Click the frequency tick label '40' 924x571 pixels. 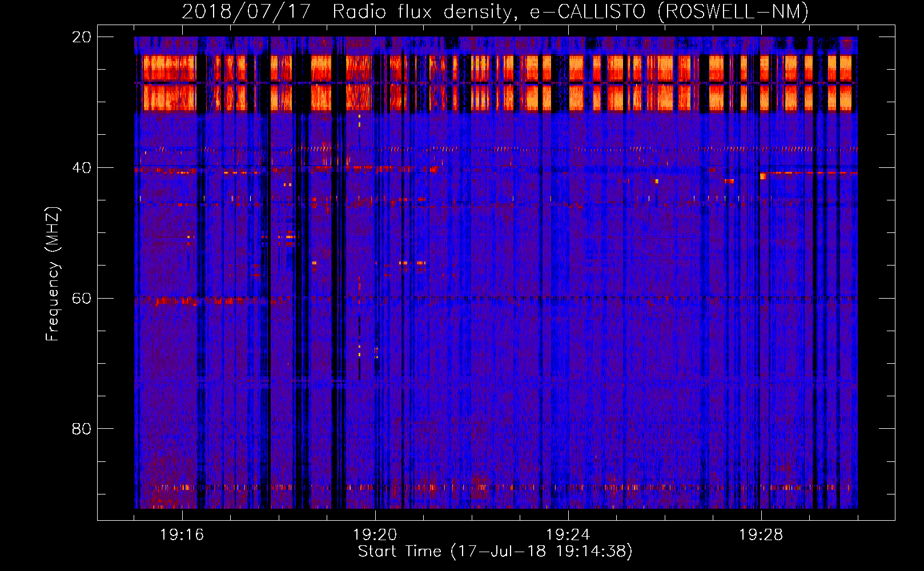[x=82, y=168]
